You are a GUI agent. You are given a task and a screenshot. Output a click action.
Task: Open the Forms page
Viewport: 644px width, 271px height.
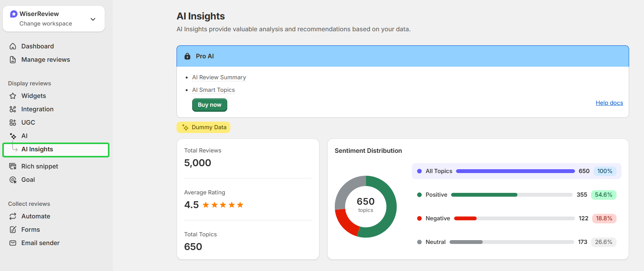tap(31, 229)
